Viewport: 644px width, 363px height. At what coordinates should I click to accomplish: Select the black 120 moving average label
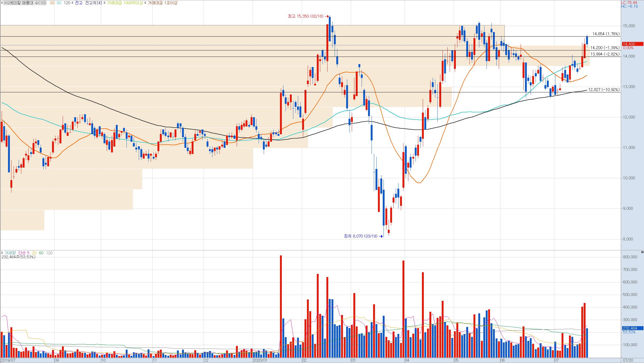click(x=67, y=3)
